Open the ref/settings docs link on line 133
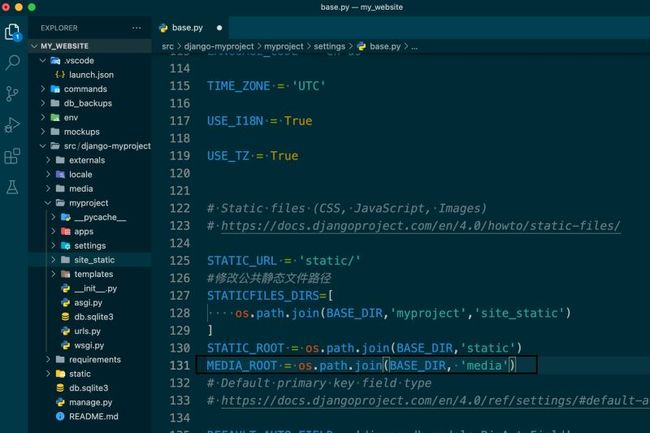Viewport: 650px width, 433px height. (435, 401)
